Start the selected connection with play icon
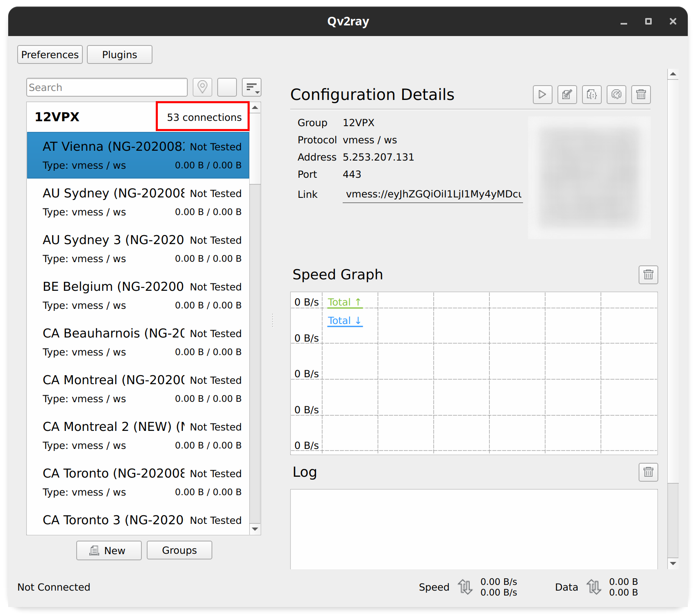The image size is (696, 616). click(x=542, y=95)
